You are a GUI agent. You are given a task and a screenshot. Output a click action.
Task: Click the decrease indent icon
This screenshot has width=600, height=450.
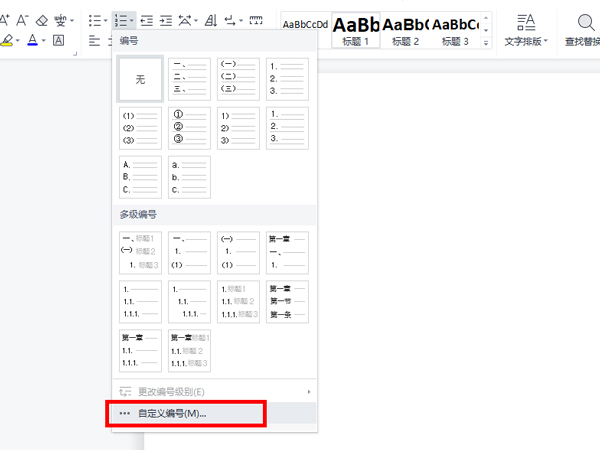pyautogui.click(x=146, y=20)
